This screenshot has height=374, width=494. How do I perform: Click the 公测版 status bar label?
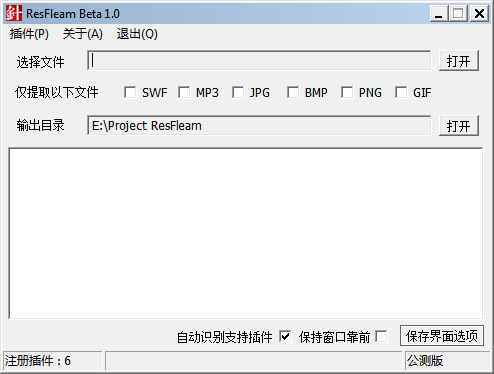[425, 361]
